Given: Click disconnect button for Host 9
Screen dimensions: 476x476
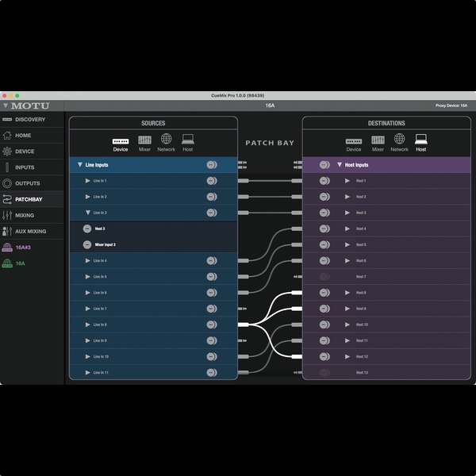Looking at the screenshot, I should pos(324,309).
